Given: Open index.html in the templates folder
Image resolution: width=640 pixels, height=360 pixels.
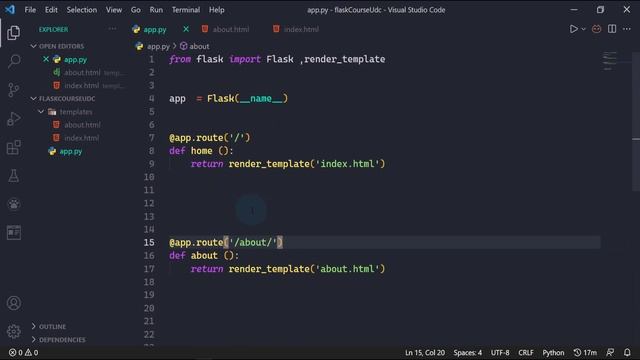Looking at the screenshot, I should pyautogui.click(x=82, y=138).
